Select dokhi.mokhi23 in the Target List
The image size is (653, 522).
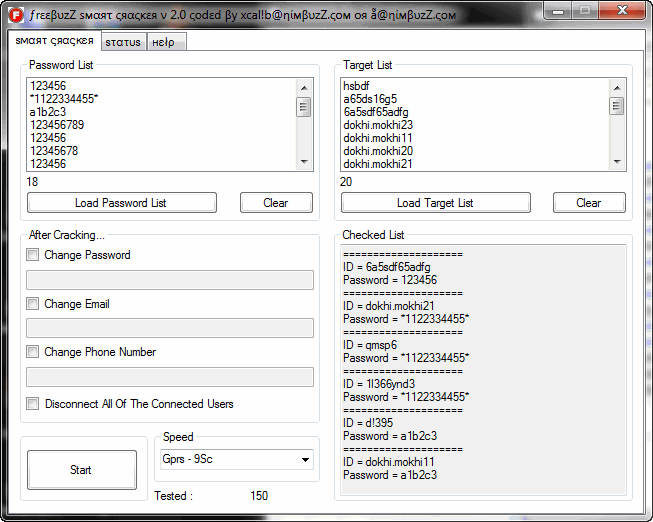pyautogui.click(x=378, y=125)
